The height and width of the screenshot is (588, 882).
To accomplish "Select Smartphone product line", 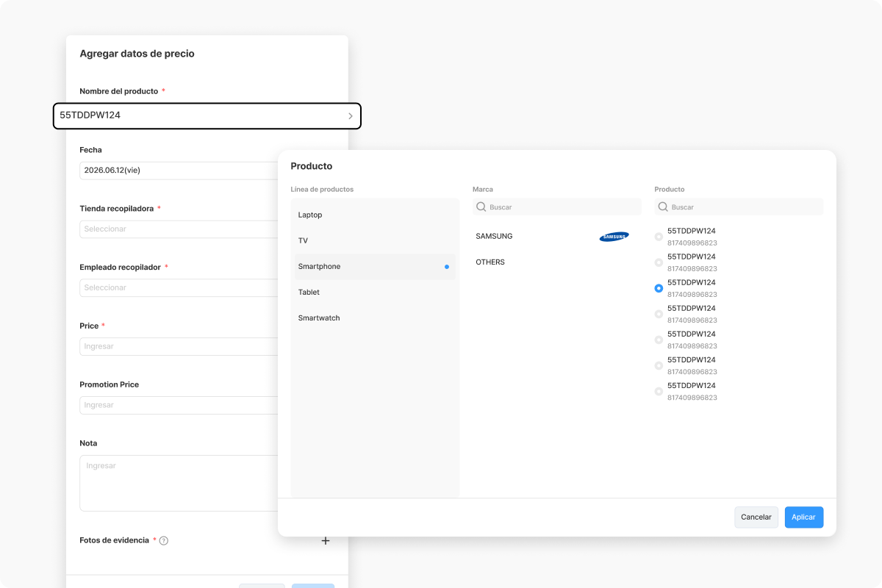I will 375,266.
